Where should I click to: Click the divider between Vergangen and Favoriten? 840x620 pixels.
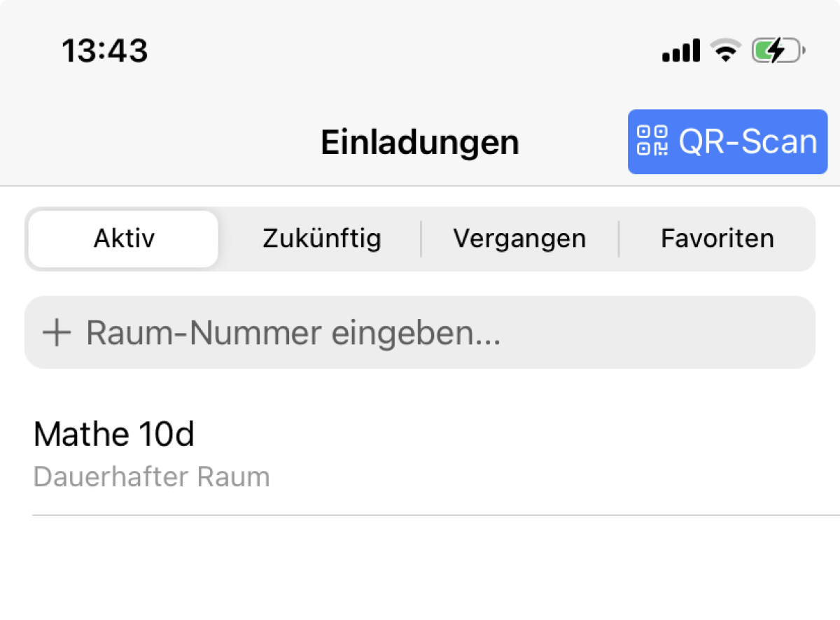[619, 239]
